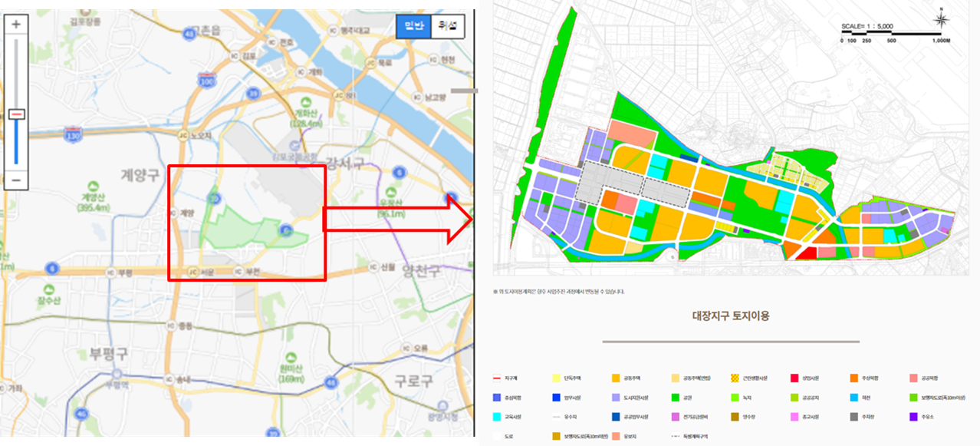Click the 주유소 purple legend swatch
Viewport: 980px width, 446px height.
click(913, 417)
